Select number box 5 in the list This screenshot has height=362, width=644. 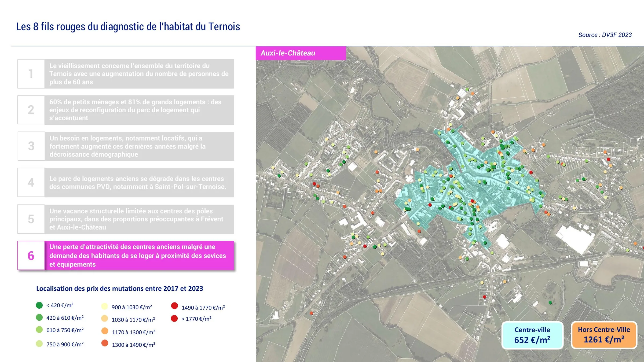coord(31,219)
